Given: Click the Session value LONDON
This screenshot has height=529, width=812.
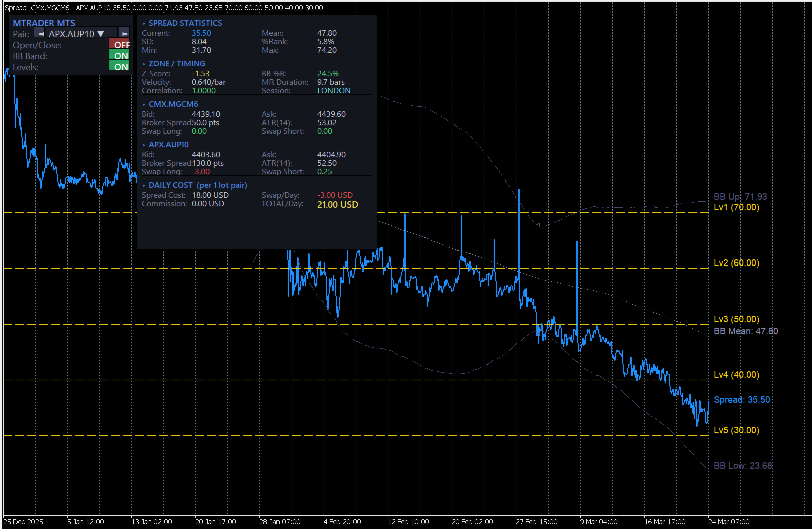Looking at the screenshot, I should [x=334, y=91].
